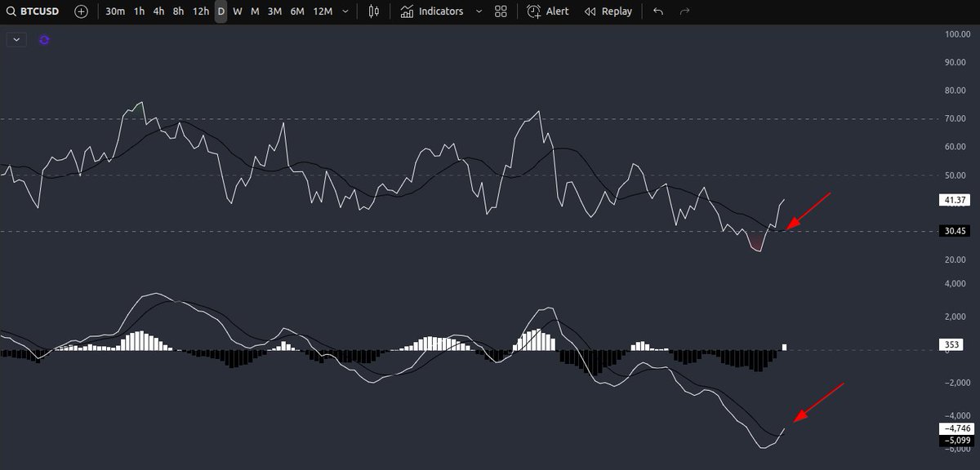Select the weekly W timeframe
The image size is (980, 470).
point(237,11)
